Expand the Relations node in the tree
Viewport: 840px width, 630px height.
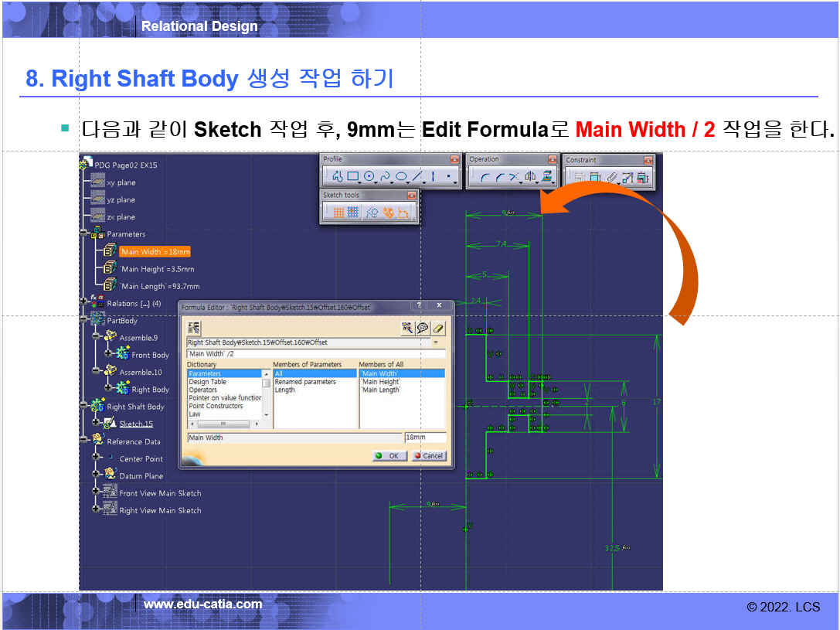[83, 302]
